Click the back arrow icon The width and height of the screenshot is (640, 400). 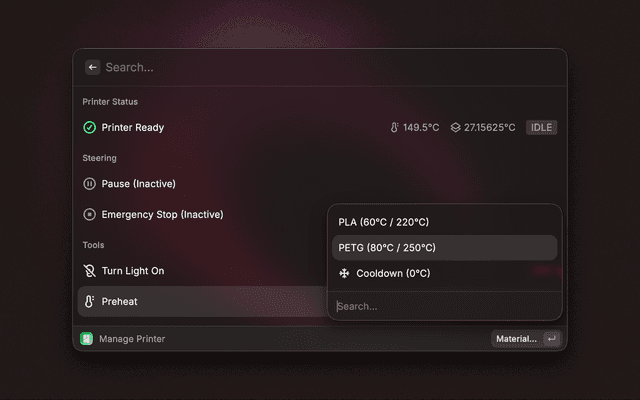93,67
